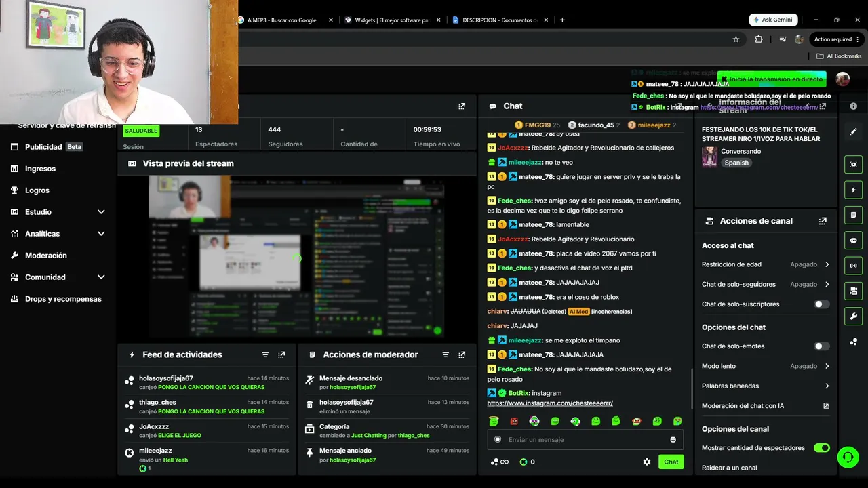Toggle the broadcast signal panel icon

(x=853, y=265)
